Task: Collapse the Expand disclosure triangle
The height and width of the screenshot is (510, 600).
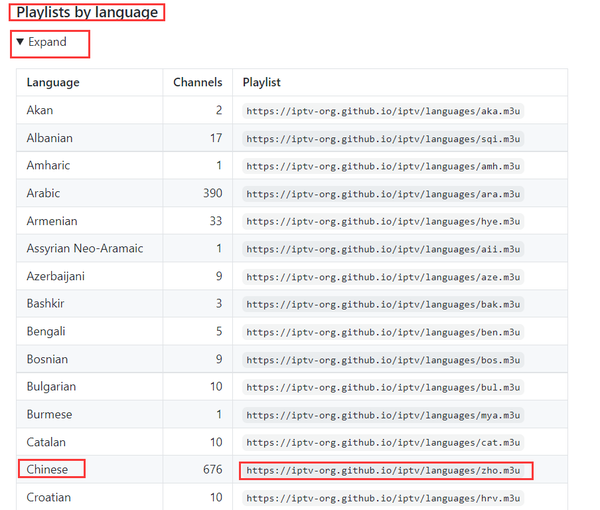Action: click(x=20, y=43)
